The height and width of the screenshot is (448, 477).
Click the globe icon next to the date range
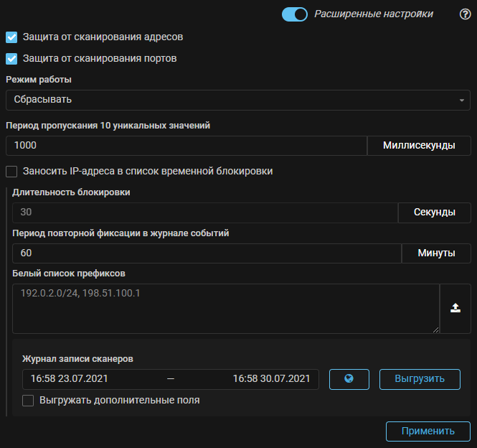[x=349, y=378]
